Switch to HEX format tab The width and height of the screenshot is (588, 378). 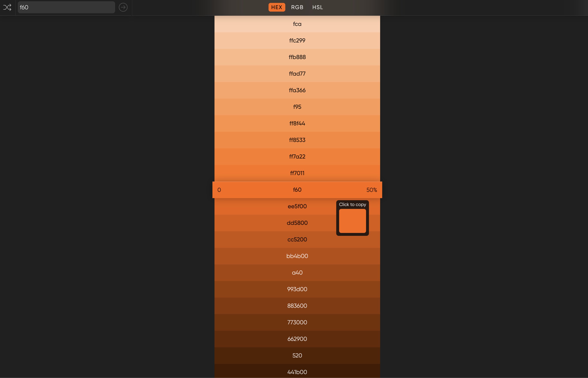pos(277,7)
